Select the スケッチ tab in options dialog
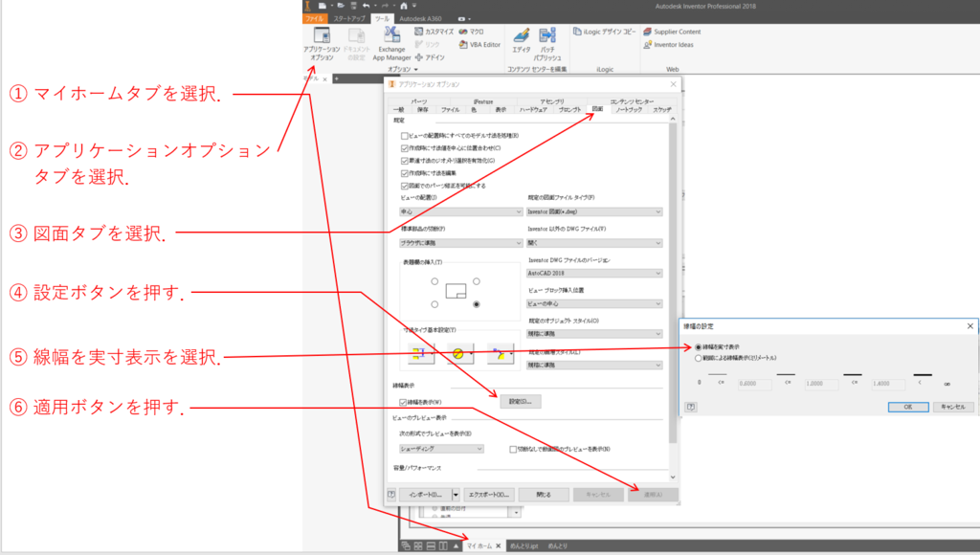The width and height of the screenshot is (980, 555). point(662,109)
